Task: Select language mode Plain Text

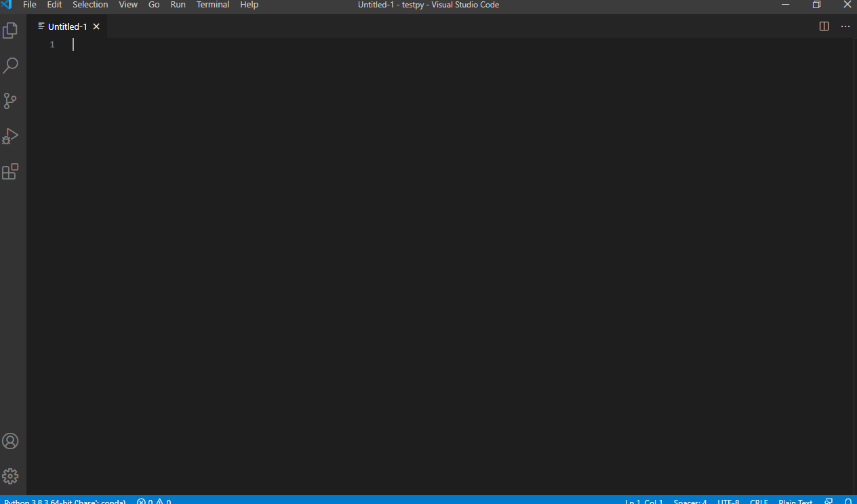Action: [795, 502]
